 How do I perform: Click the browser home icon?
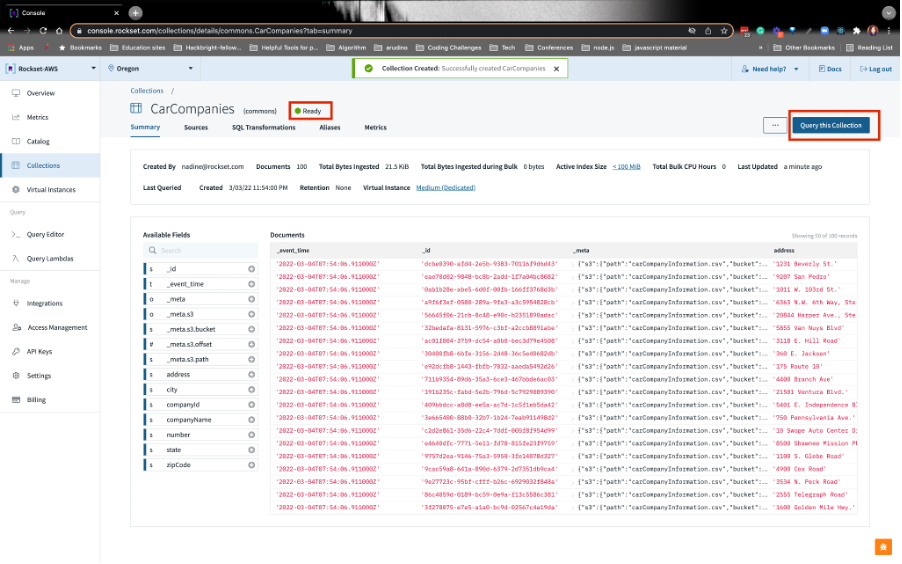point(59,31)
